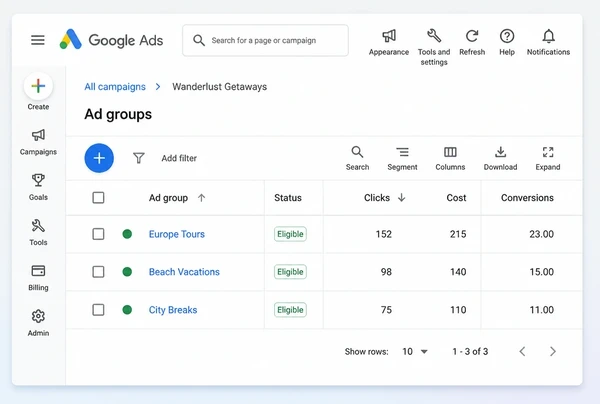The height and width of the screenshot is (404, 600).
Task: Sort by Clicks descending arrow
Action: [x=401, y=198]
